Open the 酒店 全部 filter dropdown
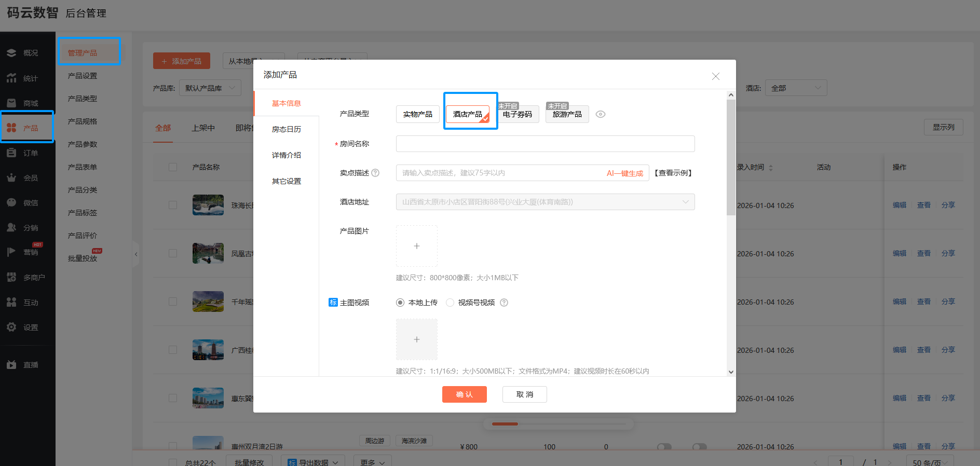 click(x=795, y=88)
